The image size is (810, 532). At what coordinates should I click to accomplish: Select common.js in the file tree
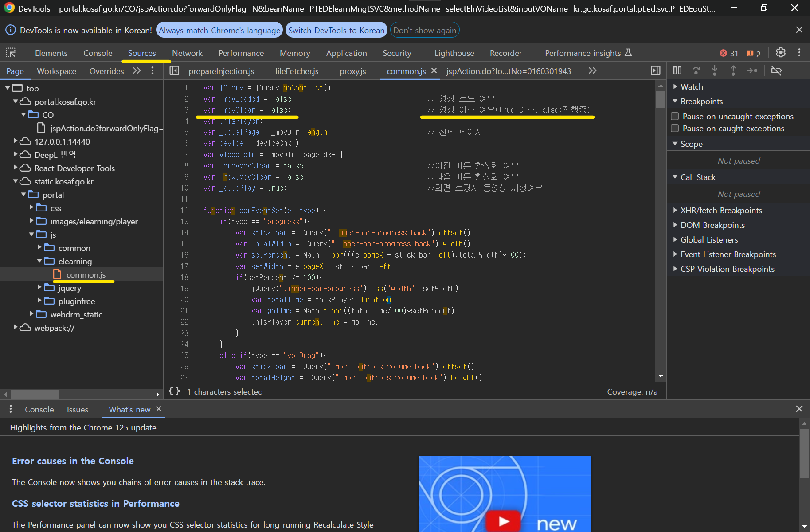coord(86,274)
